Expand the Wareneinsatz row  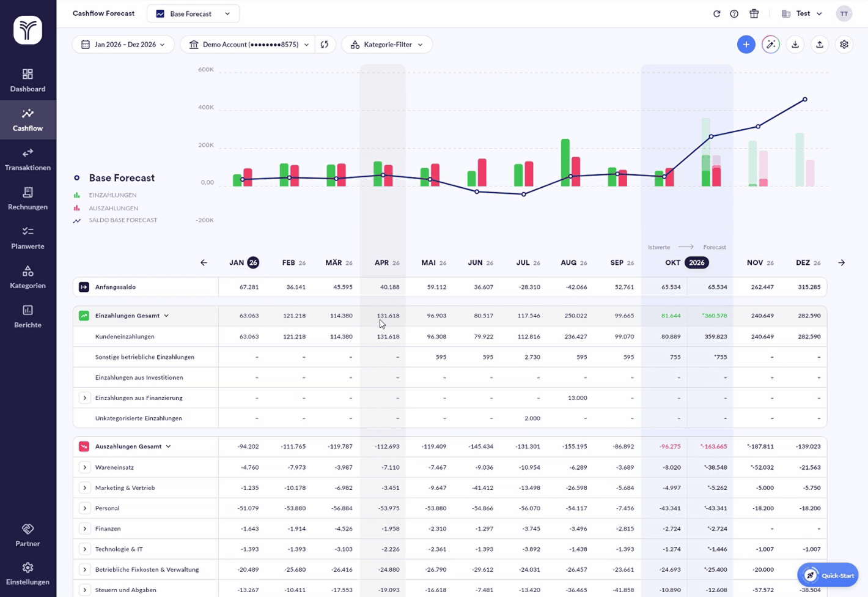84,467
